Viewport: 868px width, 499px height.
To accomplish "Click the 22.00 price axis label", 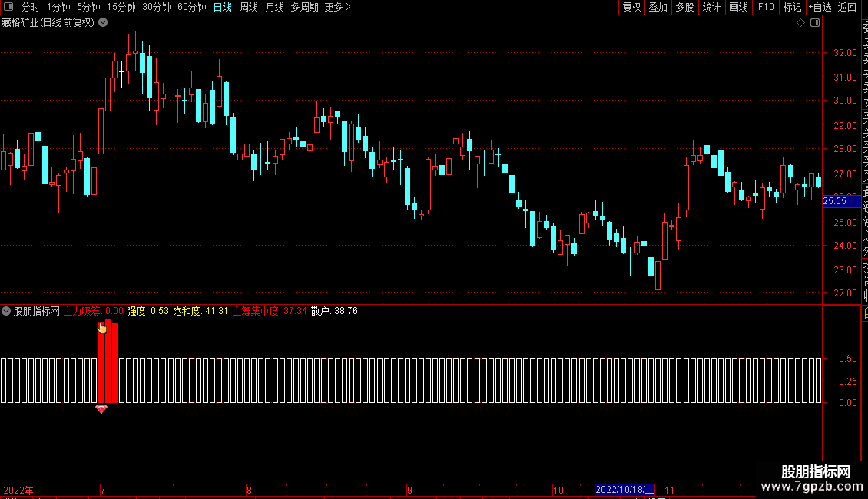I will (845, 293).
